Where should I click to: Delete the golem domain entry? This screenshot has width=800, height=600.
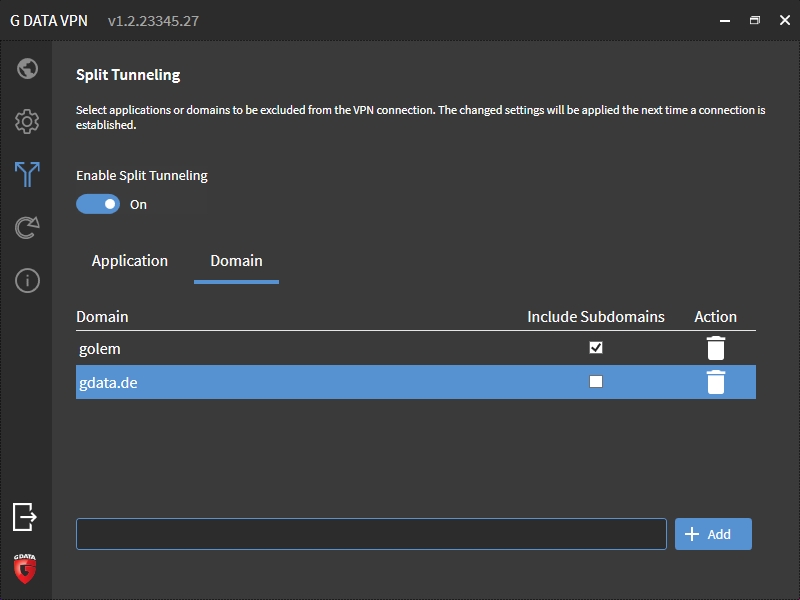click(x=716, y=348)
